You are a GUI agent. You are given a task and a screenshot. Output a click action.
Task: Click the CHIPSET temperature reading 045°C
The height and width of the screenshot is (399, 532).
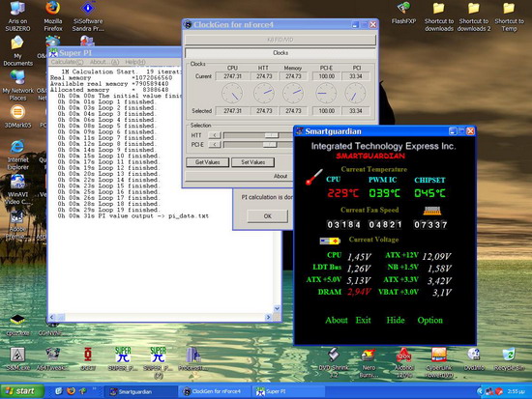point(429,193)
